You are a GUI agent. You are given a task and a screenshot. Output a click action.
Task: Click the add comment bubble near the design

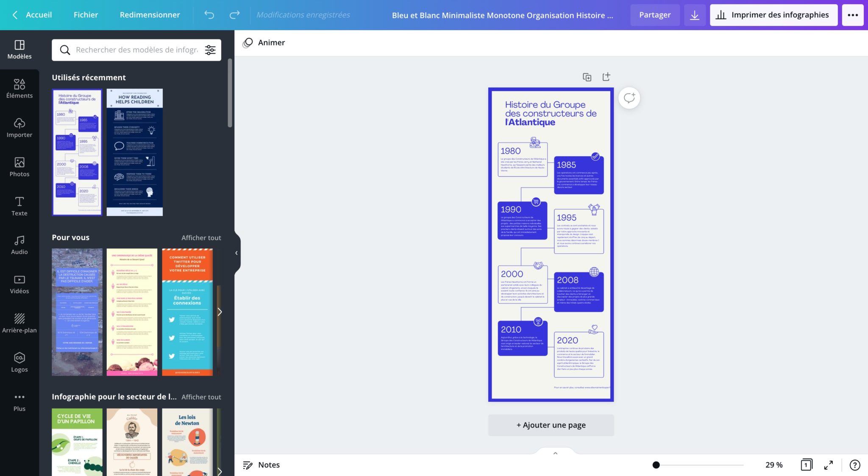pyautogui.click(x=629, y=98)
